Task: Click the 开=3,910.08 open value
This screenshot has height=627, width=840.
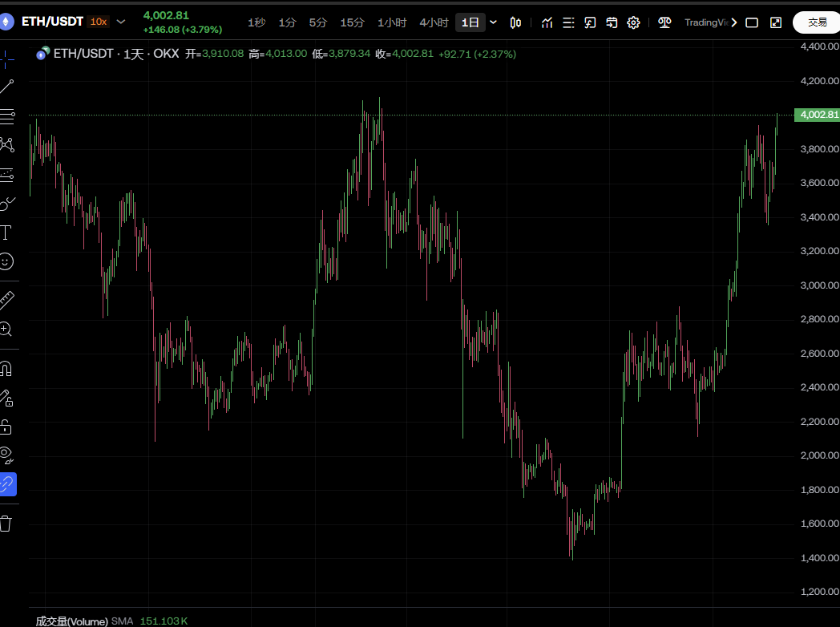Action: [x=214, y=55]
